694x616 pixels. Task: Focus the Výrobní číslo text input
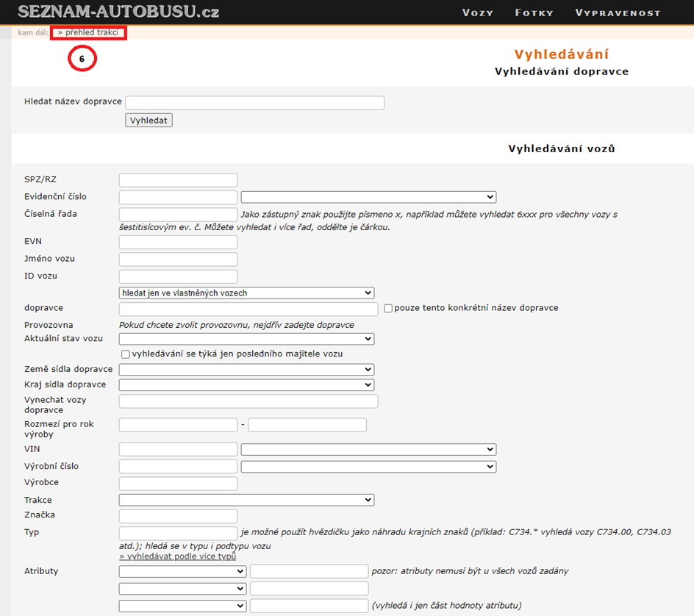[x=178, y=467]
